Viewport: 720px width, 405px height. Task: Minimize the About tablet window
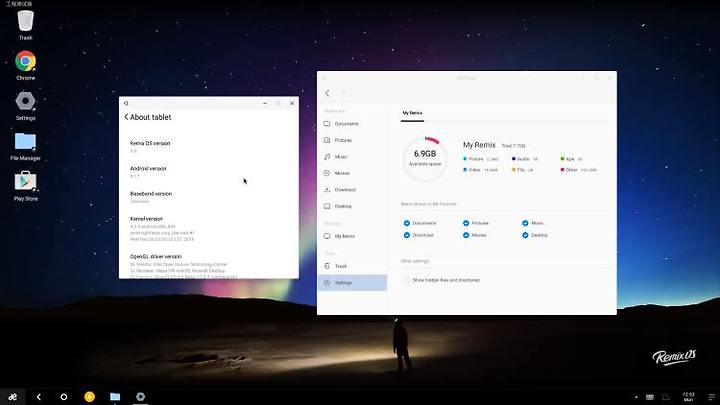265,103
